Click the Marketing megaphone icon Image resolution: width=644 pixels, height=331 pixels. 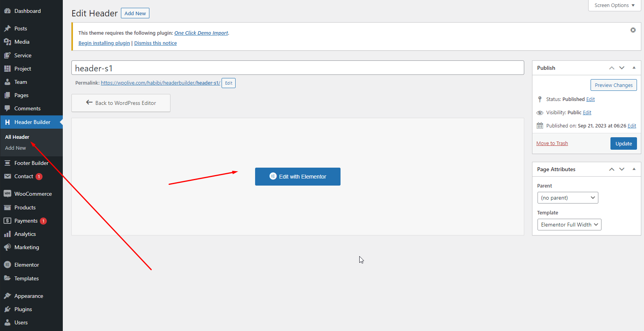(7, 247)
